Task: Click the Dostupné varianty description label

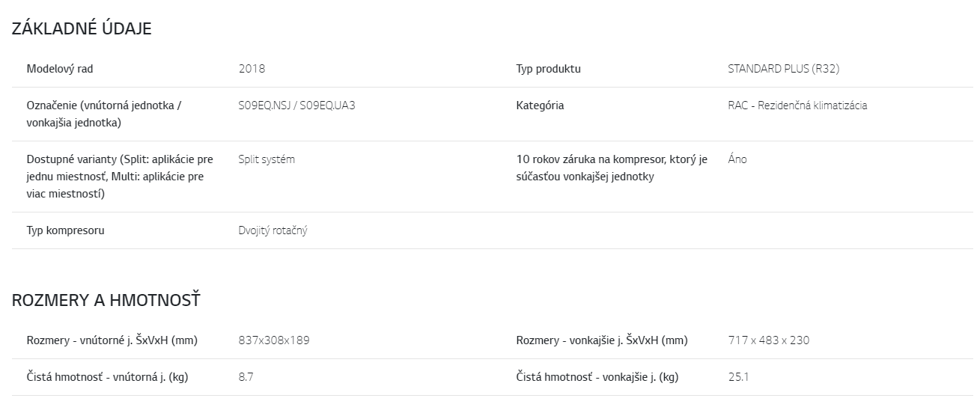Action: click(120, 177)
